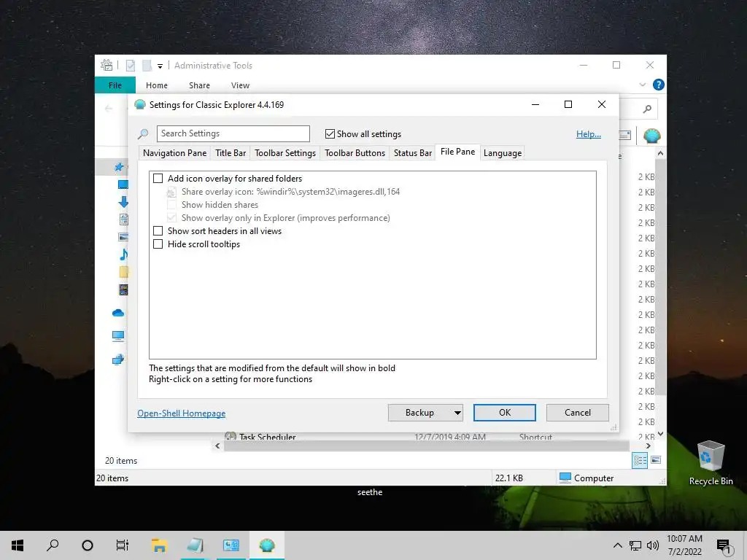Image resolution: width=747 pixels, height=560 pixels.
Task: Click the magnifier icon beside Search Settings
Action: tap(143, 134)
